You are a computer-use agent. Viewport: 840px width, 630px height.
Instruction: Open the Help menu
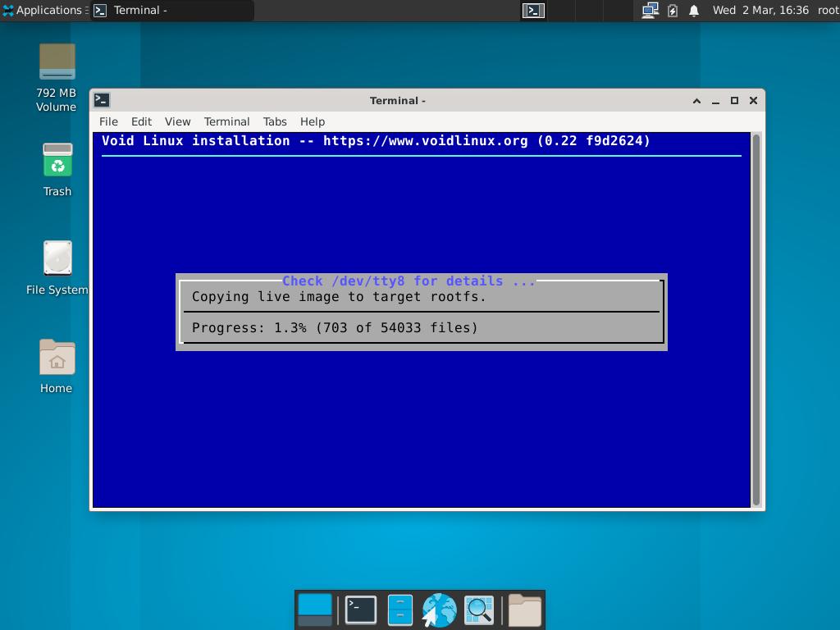[313, 121]
